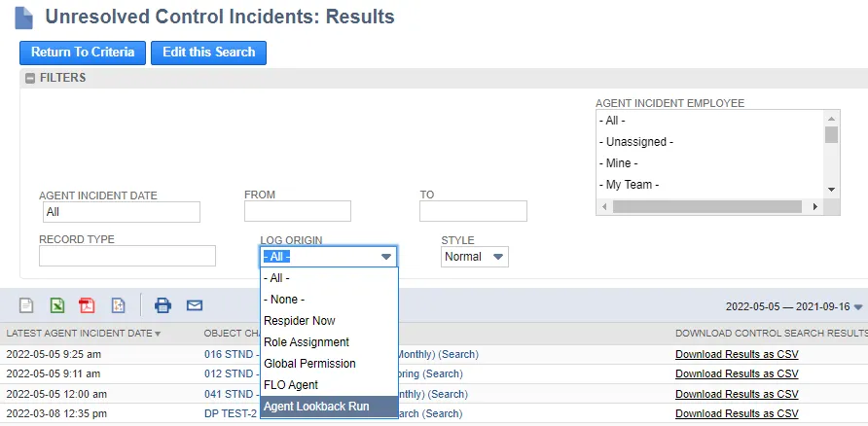Click the '2022-05-05 9:11 am' date cell

tap(54, 374)
